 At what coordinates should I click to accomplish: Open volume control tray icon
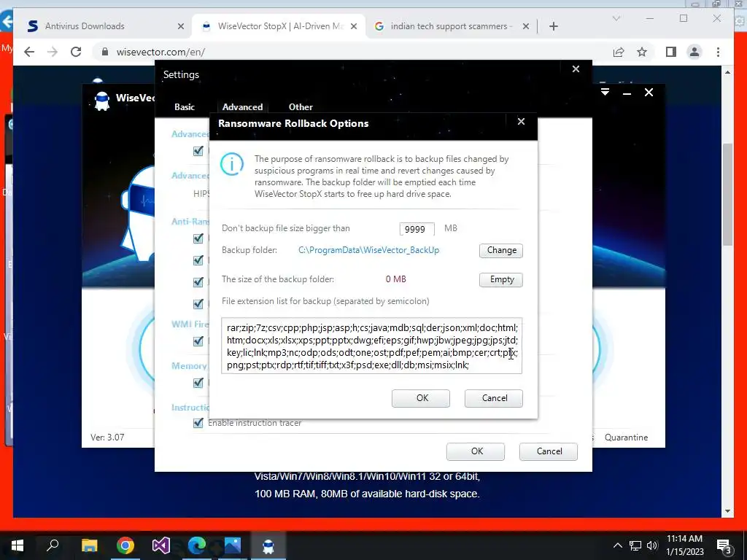coord(652,545)
